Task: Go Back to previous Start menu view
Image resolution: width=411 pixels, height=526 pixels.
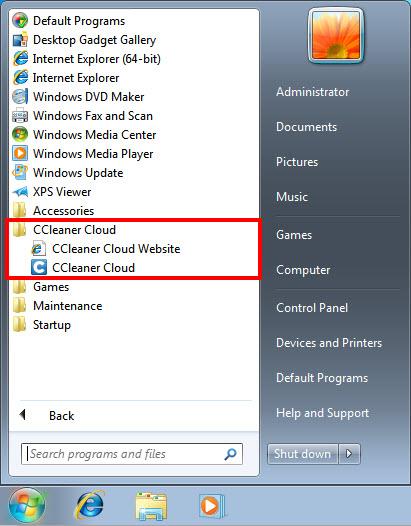Action: [x=47, y=416]
